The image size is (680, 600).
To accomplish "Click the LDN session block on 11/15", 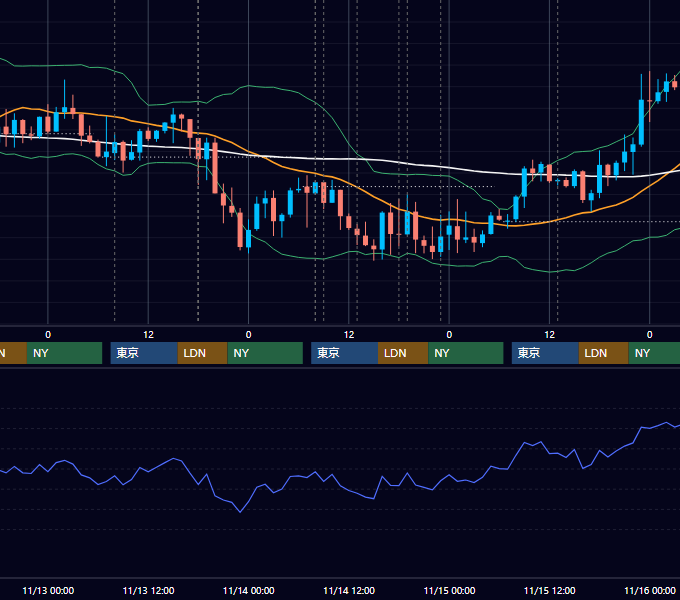I will (604, 353).
